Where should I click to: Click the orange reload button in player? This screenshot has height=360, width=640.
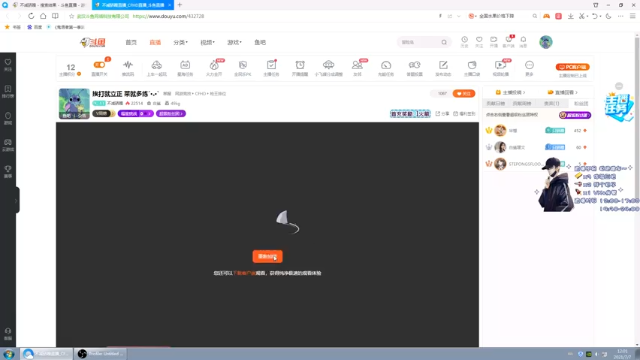click(x=267, y=256)
